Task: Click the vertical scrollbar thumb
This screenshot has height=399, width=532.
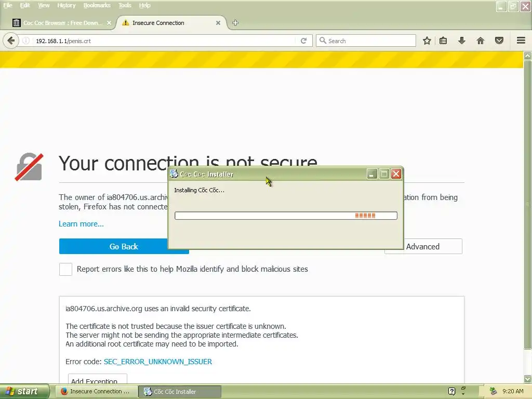Action: tap(528, 205)
